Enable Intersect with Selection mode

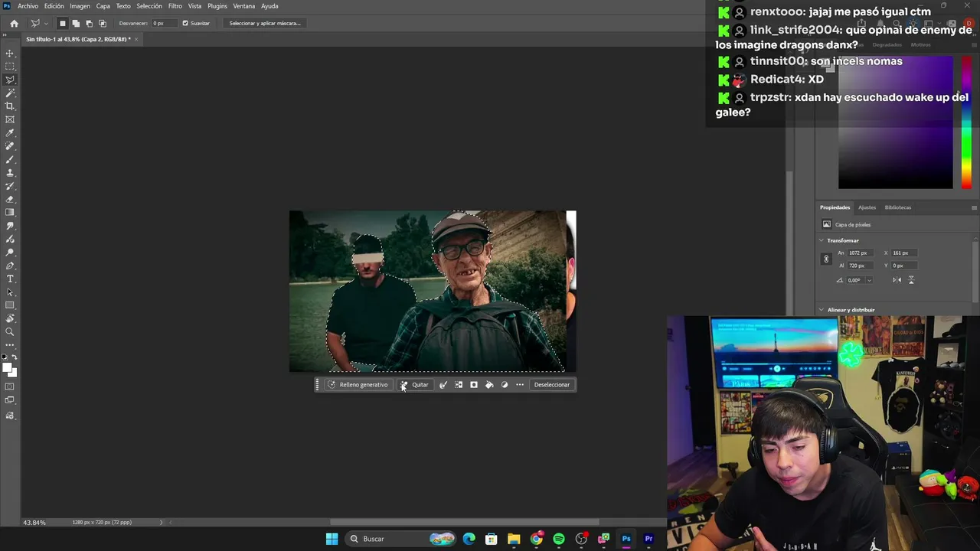103,23
